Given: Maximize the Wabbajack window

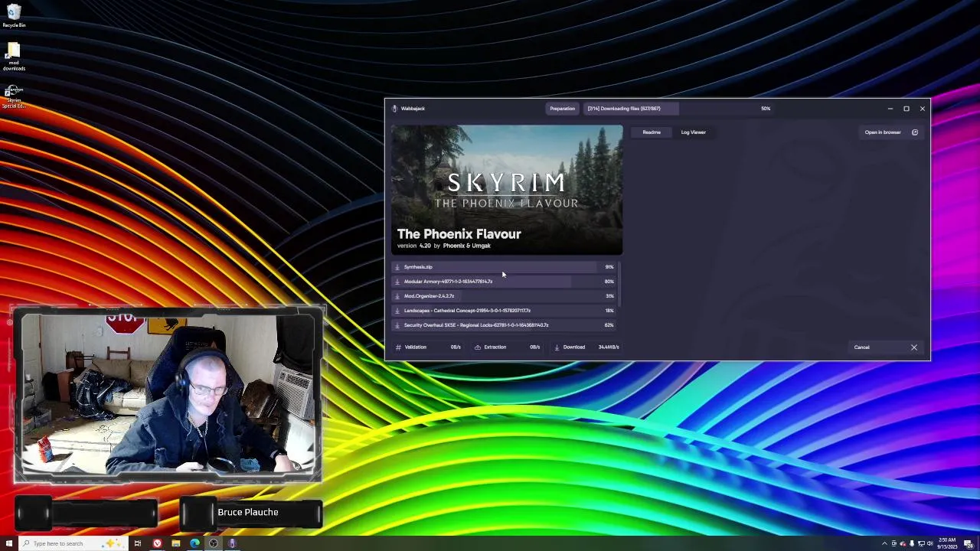Looking at the screenshot, I should 906,109.
